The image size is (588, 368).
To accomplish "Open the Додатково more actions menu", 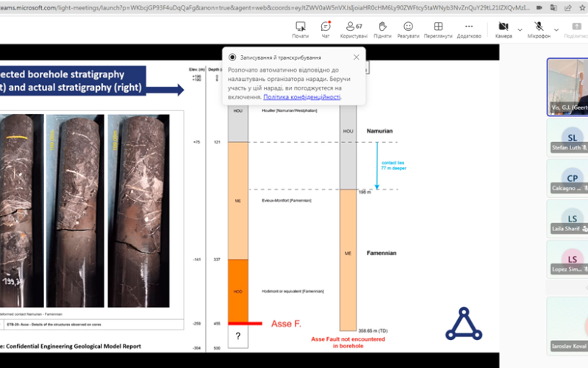I will pos(469,29).
